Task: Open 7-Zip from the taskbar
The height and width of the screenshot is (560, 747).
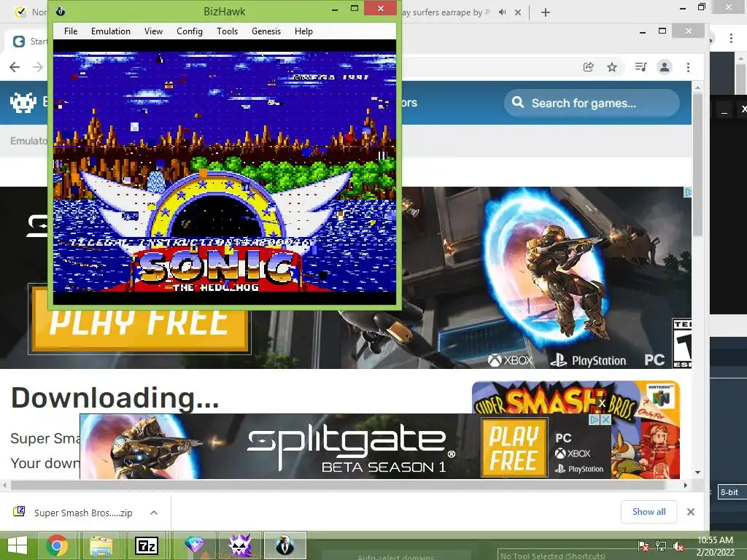Action: pos(146,545)
